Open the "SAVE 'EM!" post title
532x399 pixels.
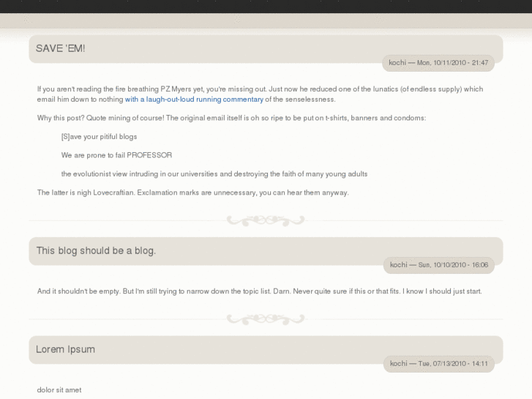61,48
